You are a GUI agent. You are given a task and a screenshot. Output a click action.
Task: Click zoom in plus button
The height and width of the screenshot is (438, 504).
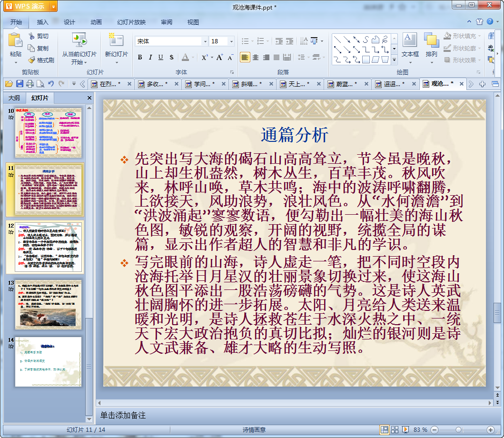click(x=491, y=429)
